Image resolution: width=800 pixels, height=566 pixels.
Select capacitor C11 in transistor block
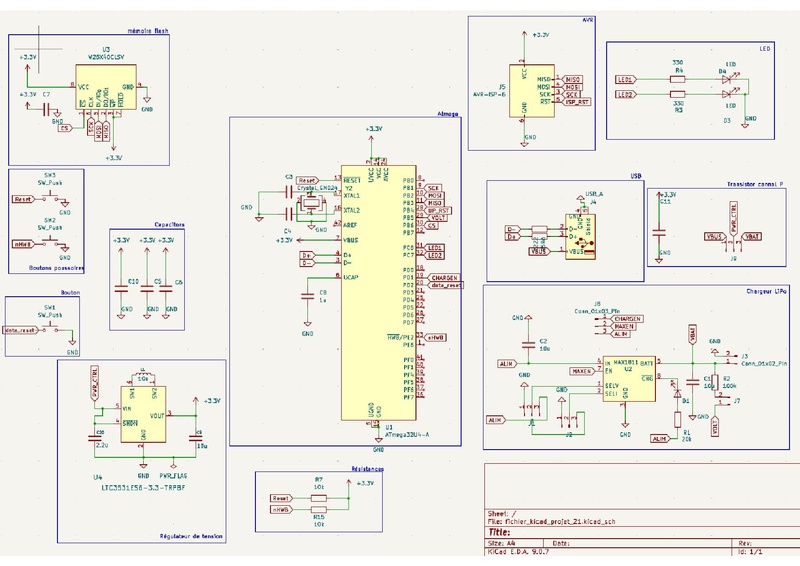click(x=659, y=232)
